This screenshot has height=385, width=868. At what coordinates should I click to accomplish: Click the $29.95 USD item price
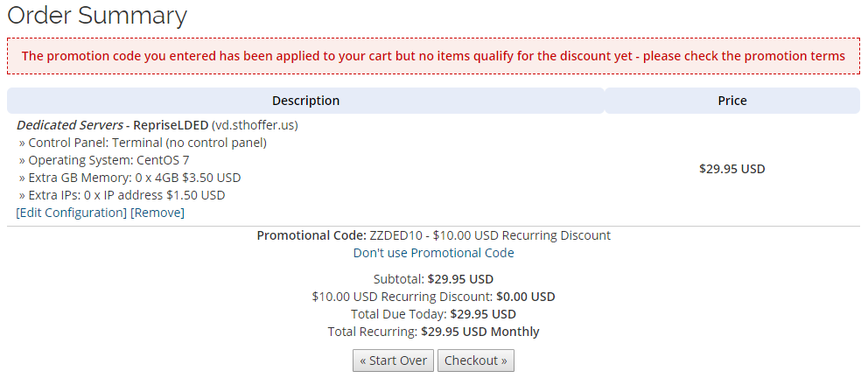pyautogui.click(x=731, y=169)
